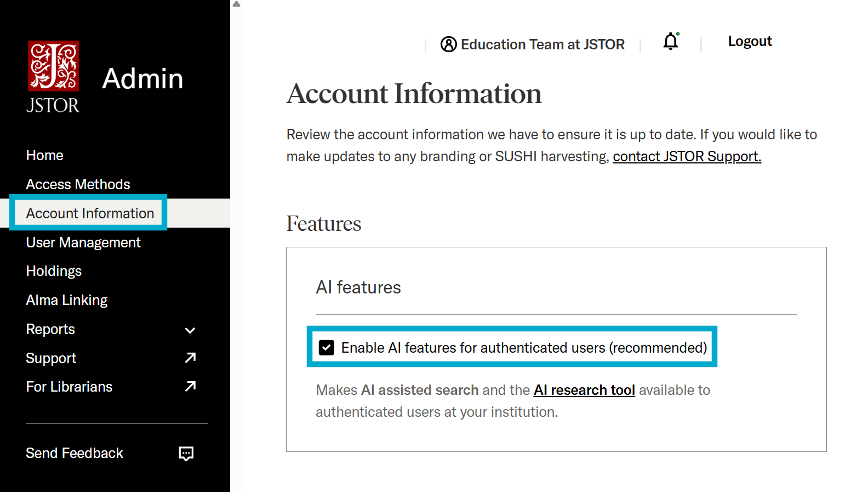Log out of the admin account
Viewport: 868px width, 492px height.
tap(750, 41)
